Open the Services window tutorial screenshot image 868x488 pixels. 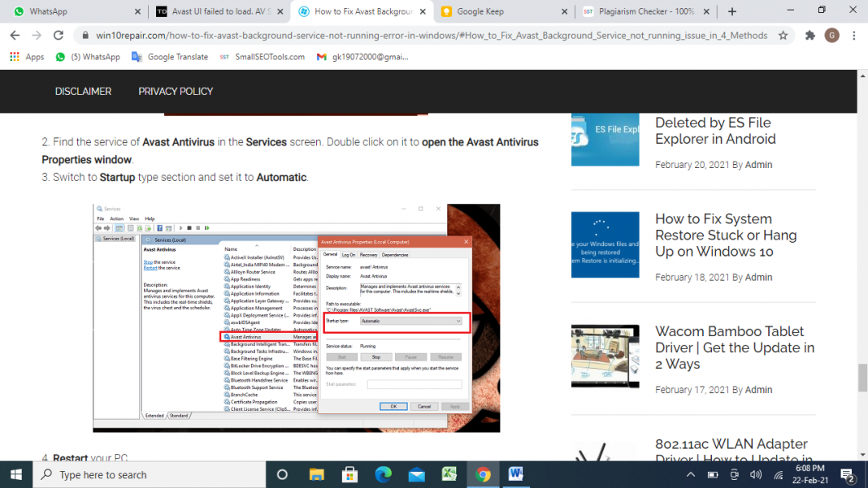296,318
